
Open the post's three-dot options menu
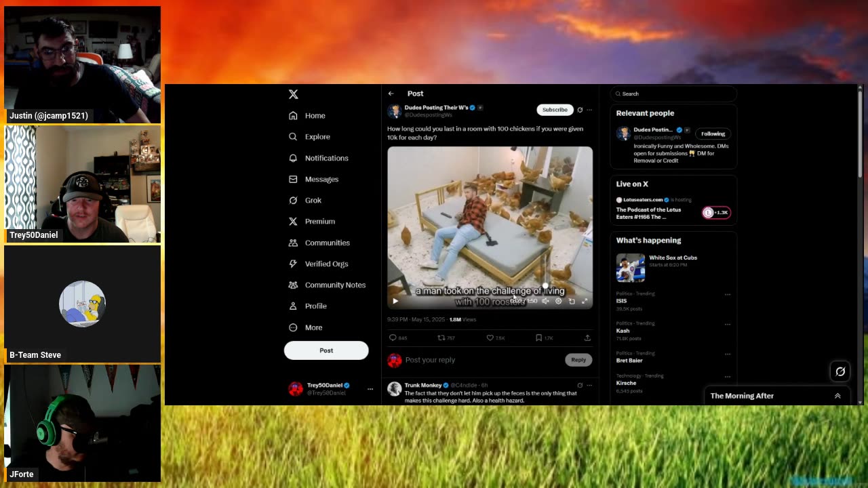589,110
